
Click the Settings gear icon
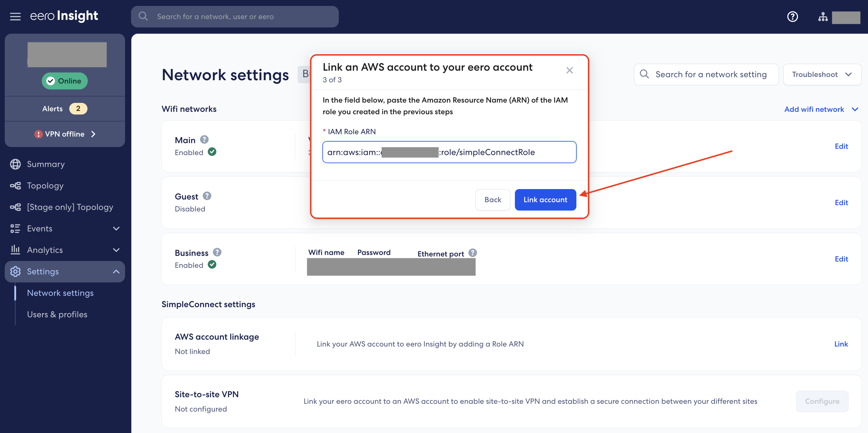pos(15,271)
